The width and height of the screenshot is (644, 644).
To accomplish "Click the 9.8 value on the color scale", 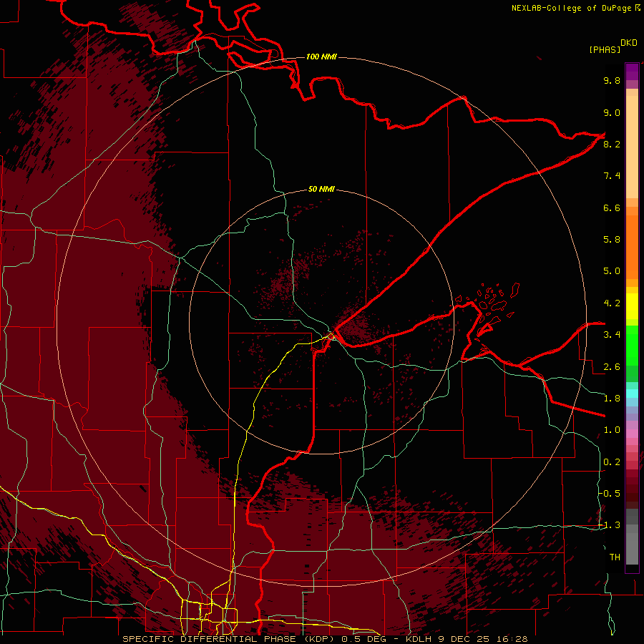I will pyautogui.click(x=612, y=80).
